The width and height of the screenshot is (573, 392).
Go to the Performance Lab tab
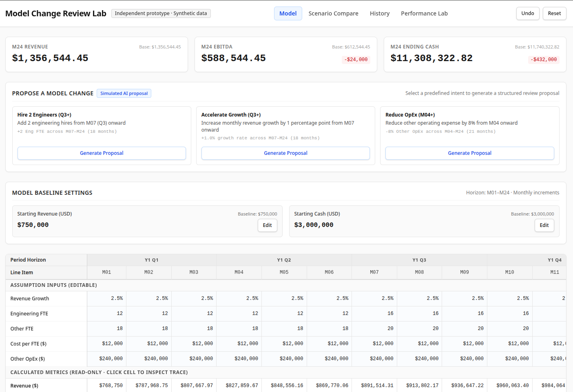pos(424,13)
